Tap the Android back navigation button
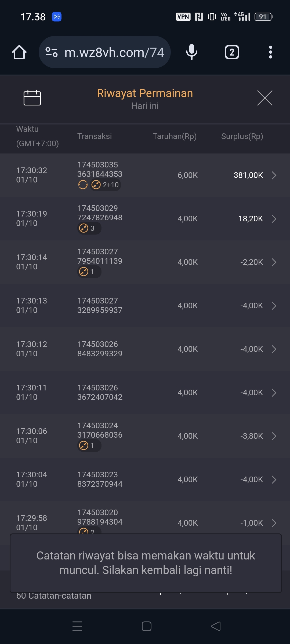This screenshot has width=290, height=644. pyautogui.click(x=216, y=626)
